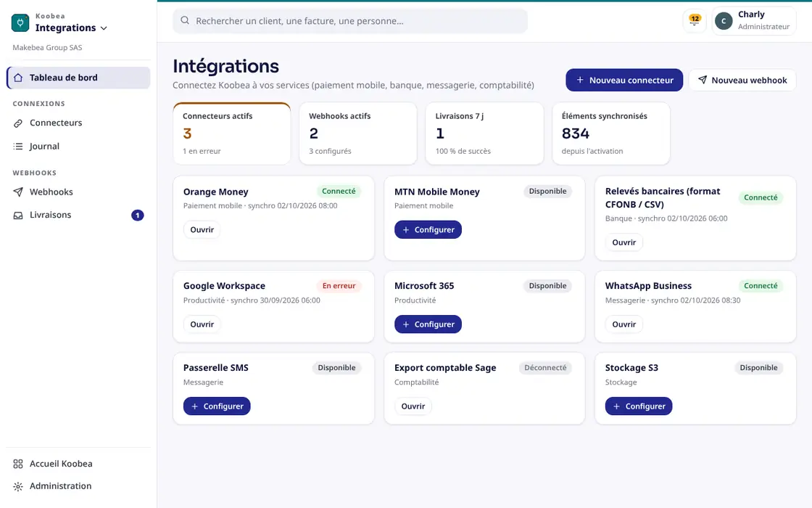Image resolution: width=812 pixels, height=508 pixels.
Task: Open the Google Workspace connector
Action: pyautogui.click(x=202, y=324)
